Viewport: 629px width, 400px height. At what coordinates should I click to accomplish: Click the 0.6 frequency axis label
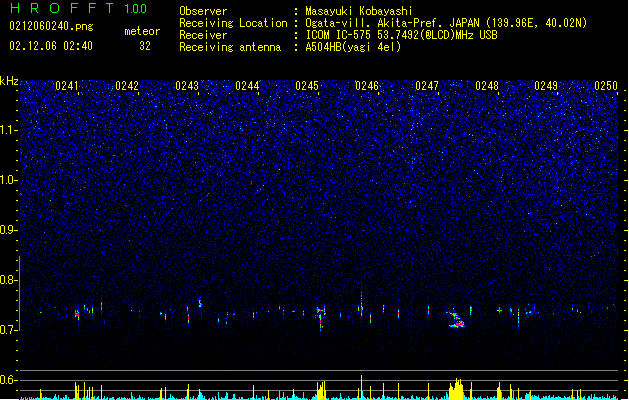click(9, 380)
